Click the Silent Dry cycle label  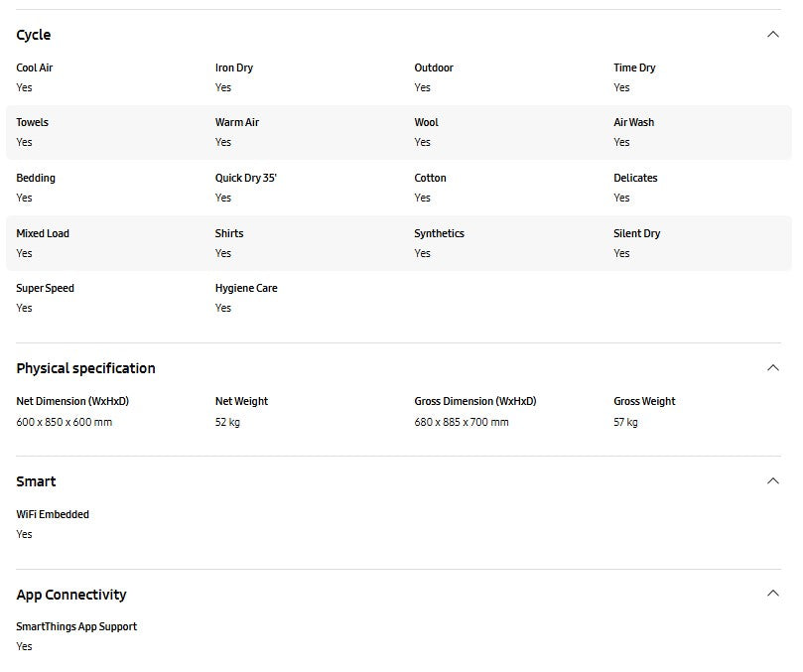pyautogui.click(x=636, y=234)
